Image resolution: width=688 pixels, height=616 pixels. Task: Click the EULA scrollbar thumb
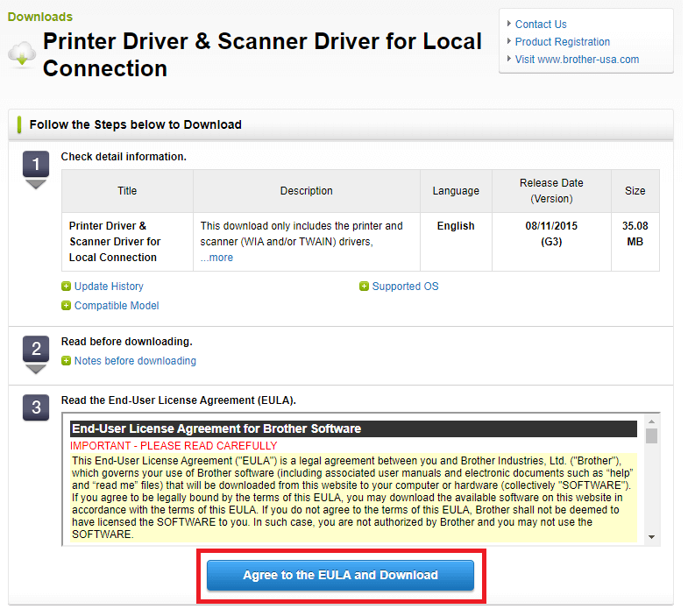pyautogui.click(x=651, y=436)
